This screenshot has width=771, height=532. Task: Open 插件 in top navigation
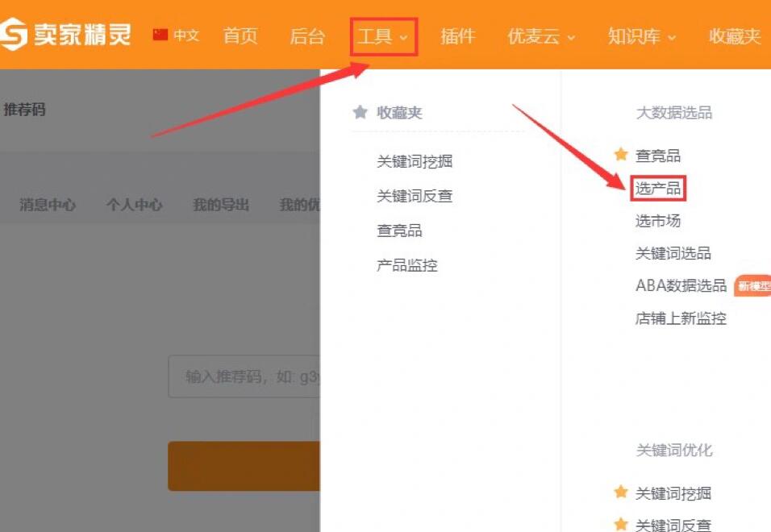point(458,36)
